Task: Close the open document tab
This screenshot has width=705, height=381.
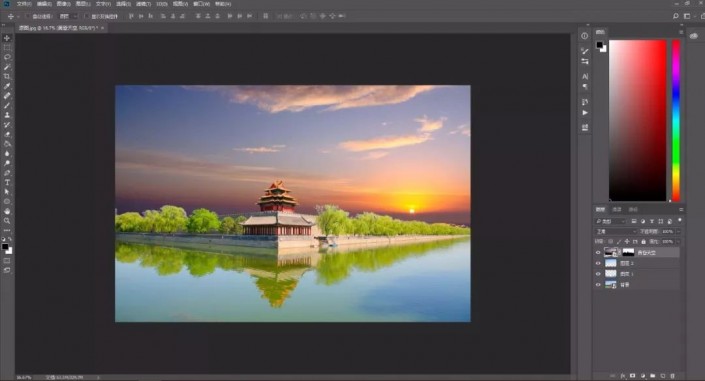Action: pyautogui.click(x=103, y=28)
